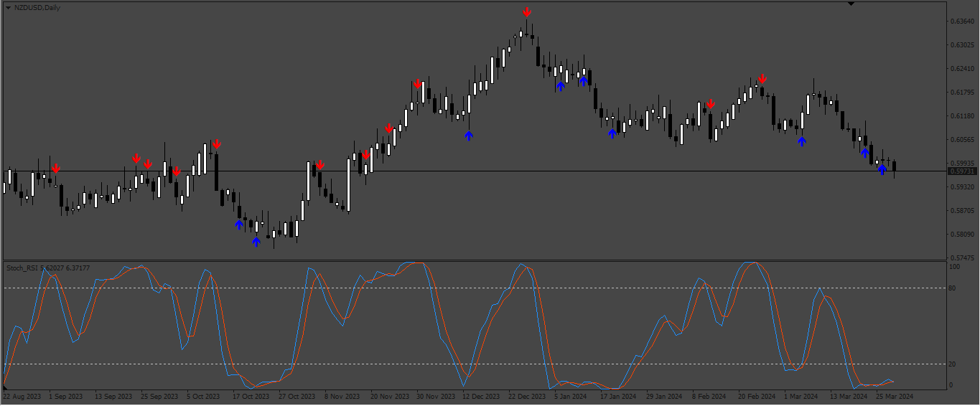Viewport: 980px width, 406px height.
Task: Click the 29 Jan 2024 date label
Action: click(664, 396)
